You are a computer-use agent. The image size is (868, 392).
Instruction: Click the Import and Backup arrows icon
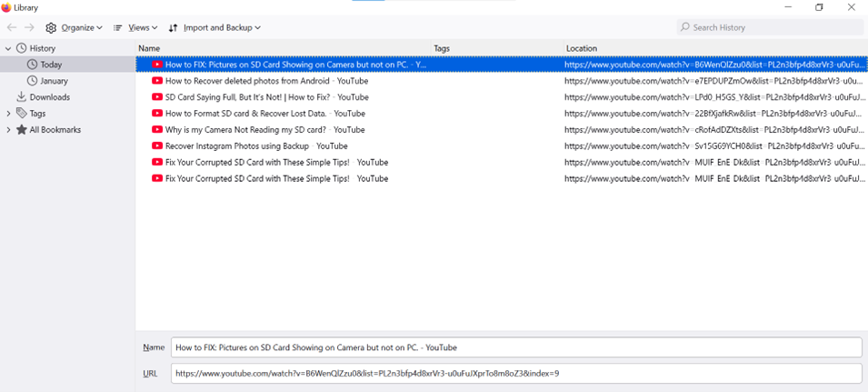(174, 27)
